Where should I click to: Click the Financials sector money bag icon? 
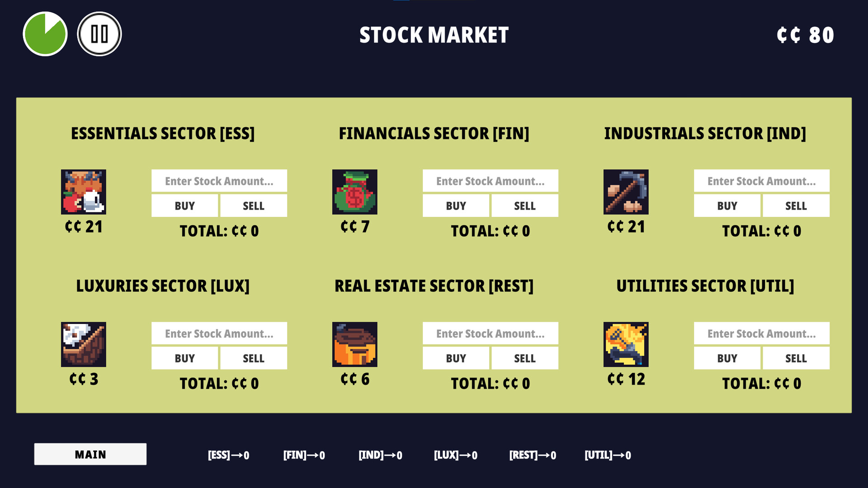pos(355,192)
